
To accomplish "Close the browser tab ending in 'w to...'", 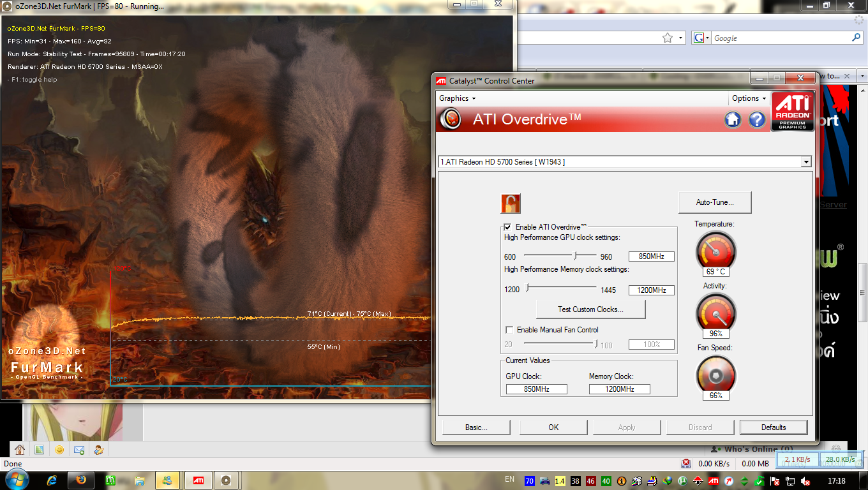I will (x=847, y=76).
